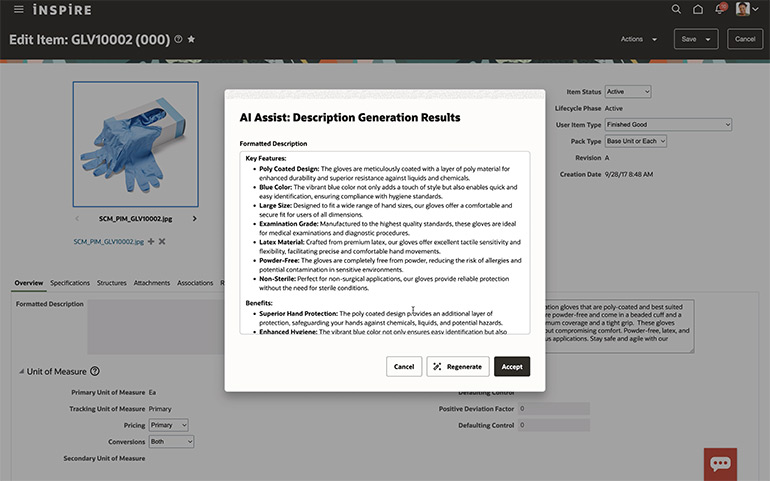This screenshot has width=770, height=481.
Task: Open the Item Status dropdown
Action: tap(628, 92)
